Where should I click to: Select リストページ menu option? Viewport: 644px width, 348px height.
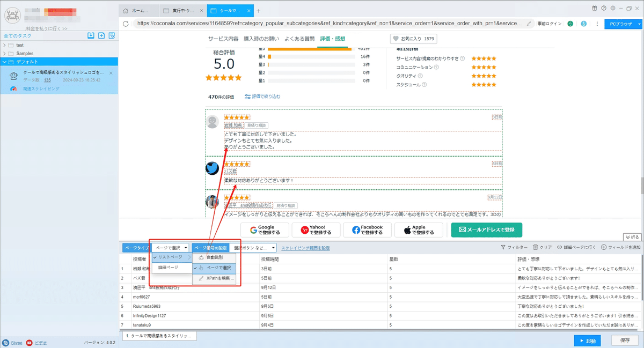pyautogui.click(x=172, y=258)
